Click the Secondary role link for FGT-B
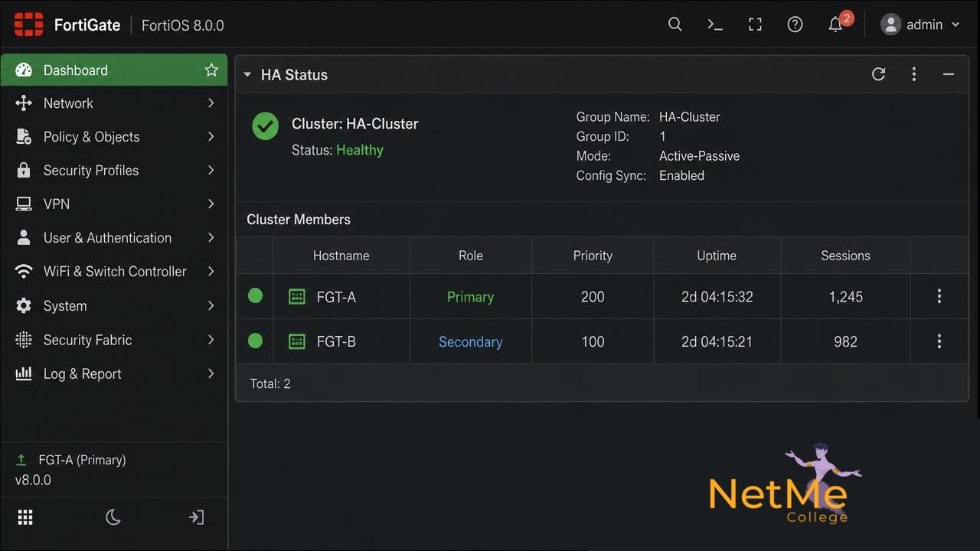980x551 pixels. (470, 342)
